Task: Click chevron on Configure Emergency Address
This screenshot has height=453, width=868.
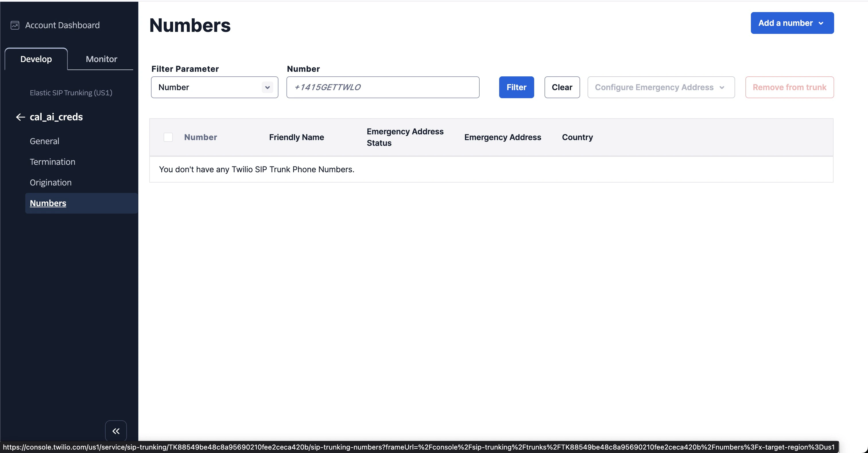Action: coord(722,88)
